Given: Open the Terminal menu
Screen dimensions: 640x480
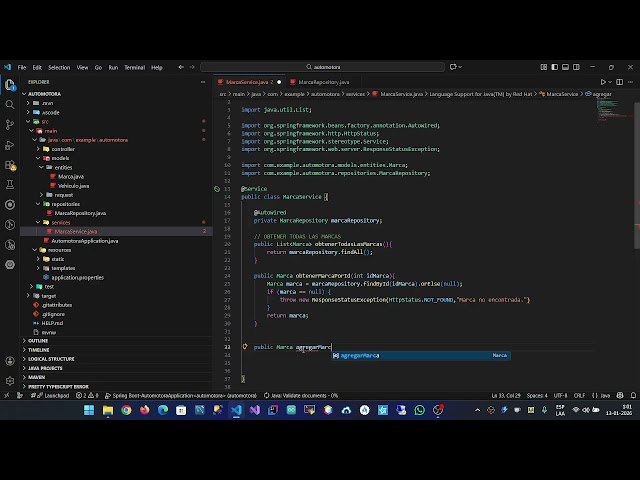Looking at the screenshot, I should (134, 67).
